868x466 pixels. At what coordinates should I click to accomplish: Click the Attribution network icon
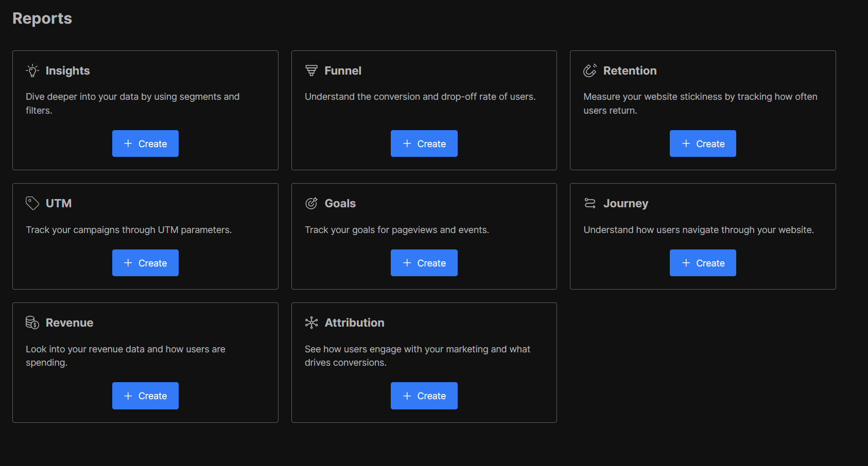coord(311,322)
